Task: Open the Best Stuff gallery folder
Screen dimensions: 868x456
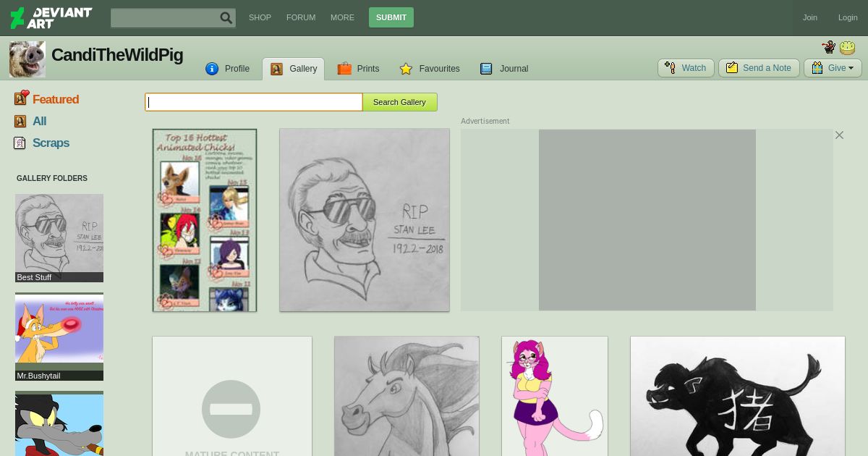Action: [x=59, y=238]
